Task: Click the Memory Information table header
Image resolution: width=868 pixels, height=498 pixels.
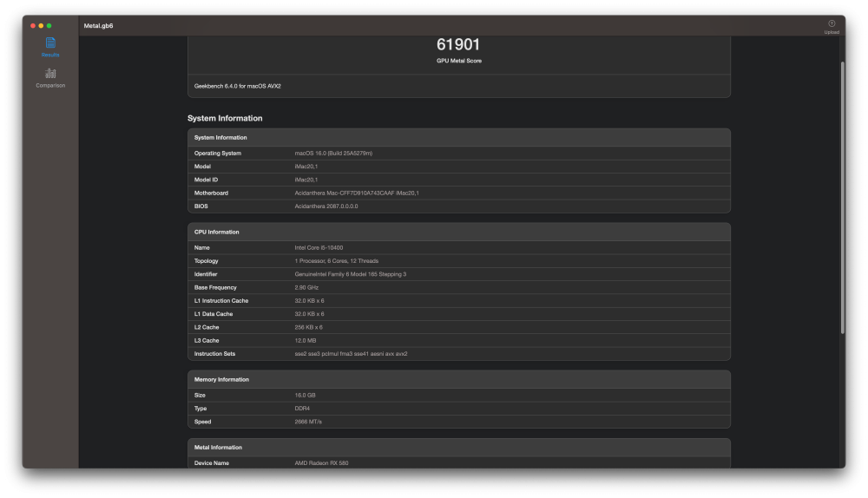Action: tap(459, 380)
